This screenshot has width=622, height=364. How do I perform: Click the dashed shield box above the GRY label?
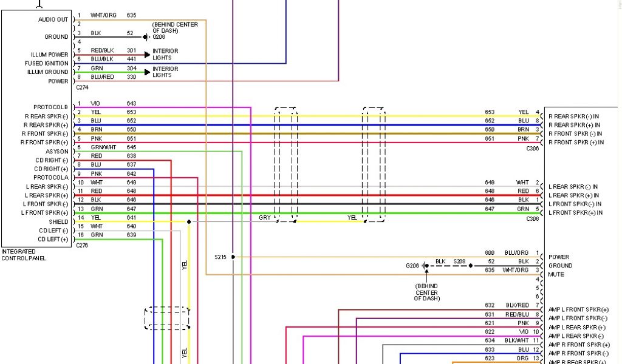click(x=285, y=164)
